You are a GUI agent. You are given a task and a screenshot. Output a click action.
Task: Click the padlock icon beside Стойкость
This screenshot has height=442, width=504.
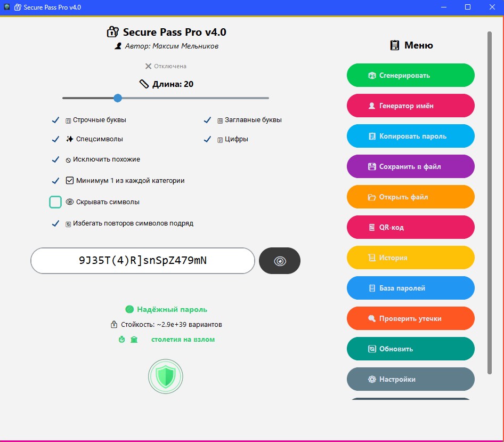114,324
